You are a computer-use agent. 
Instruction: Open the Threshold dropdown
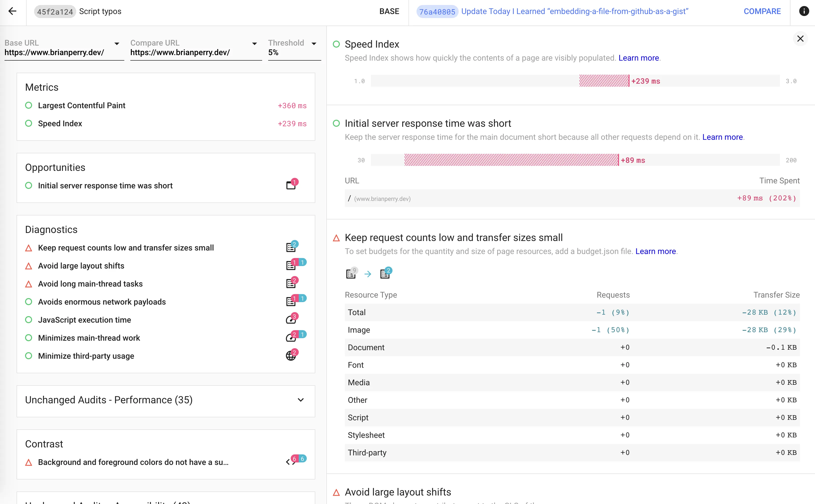(x=314, y=44)
